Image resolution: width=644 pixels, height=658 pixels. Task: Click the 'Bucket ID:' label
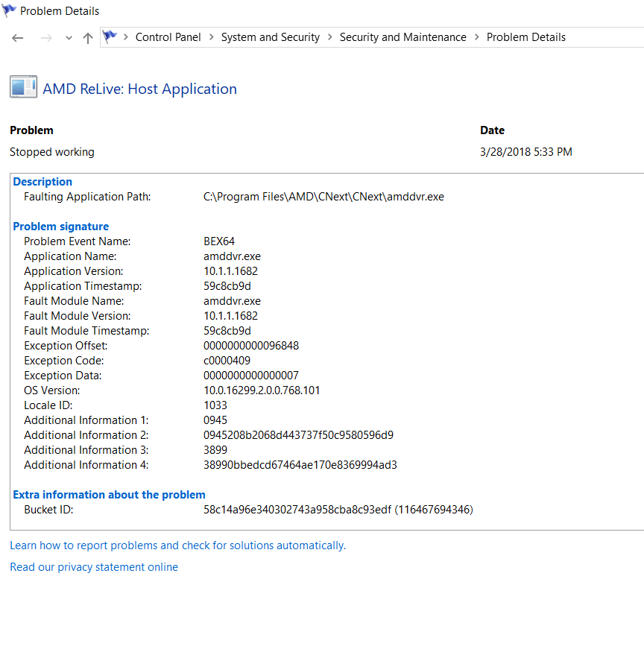[x=48, y=510]
